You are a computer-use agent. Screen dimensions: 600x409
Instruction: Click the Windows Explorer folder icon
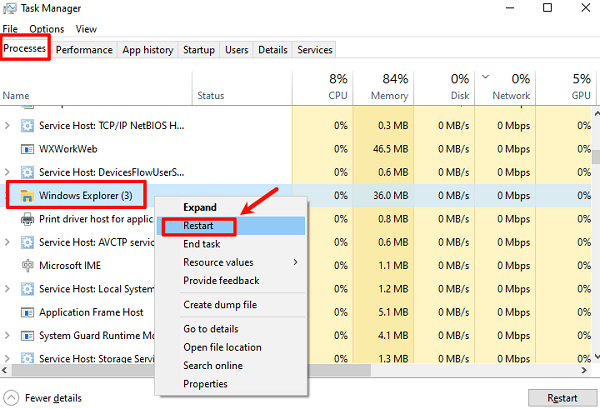[27, 196]
